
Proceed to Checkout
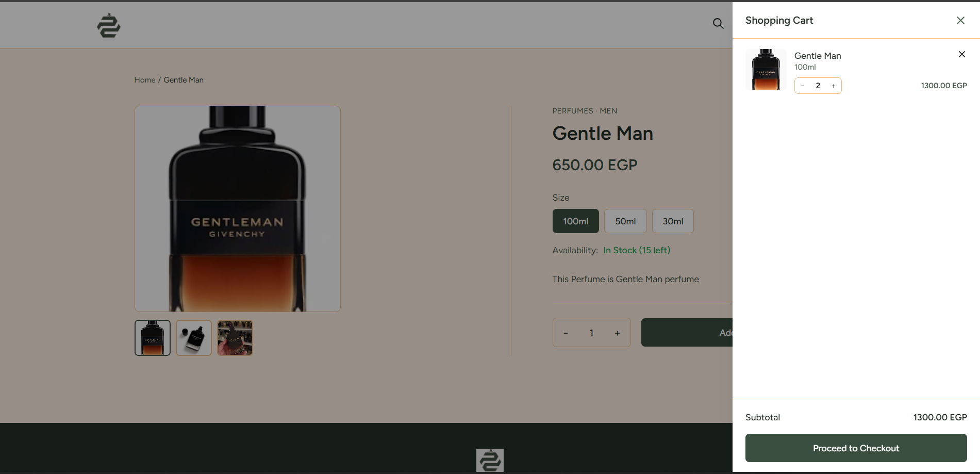(x=856, y=448)
